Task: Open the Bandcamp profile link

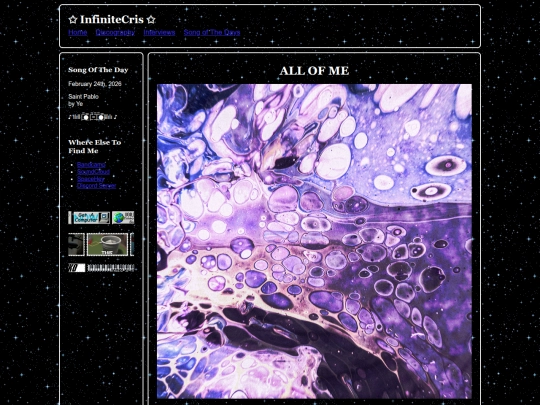Action: [91, 165]
